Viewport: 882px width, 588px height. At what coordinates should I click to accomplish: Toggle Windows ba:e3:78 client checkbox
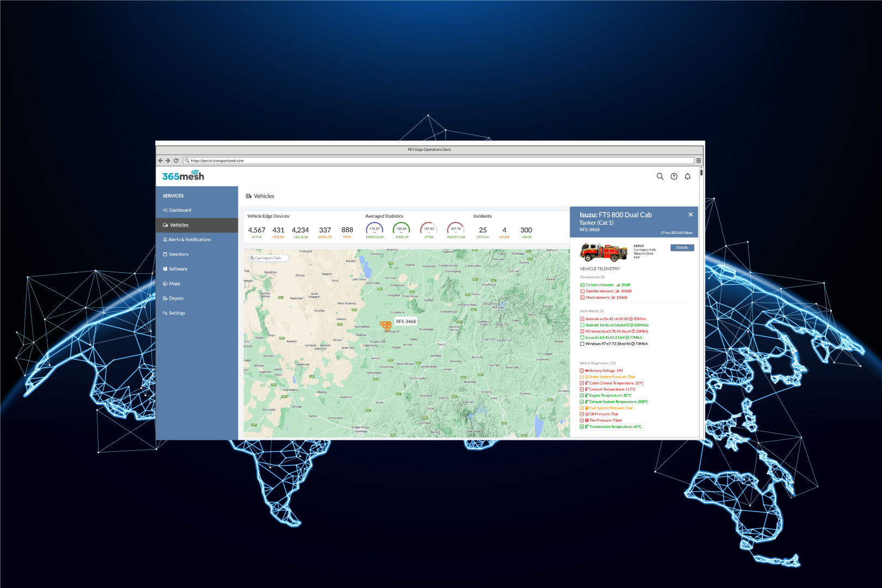(582, 331)
